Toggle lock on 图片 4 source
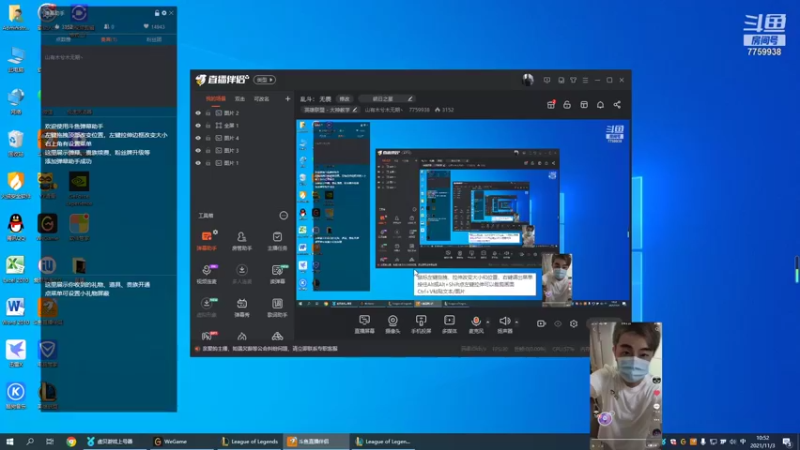 (x=208, y=138)
